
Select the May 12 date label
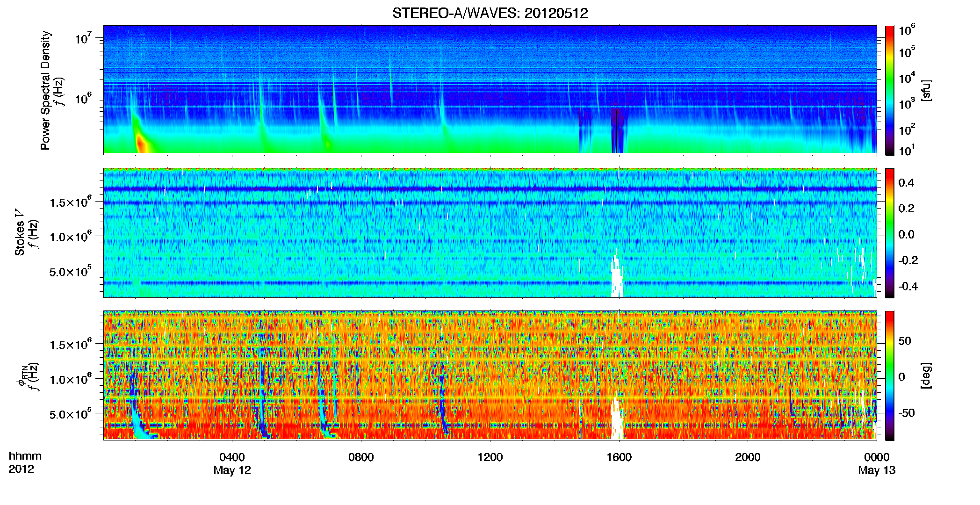[x=232, y=470]
